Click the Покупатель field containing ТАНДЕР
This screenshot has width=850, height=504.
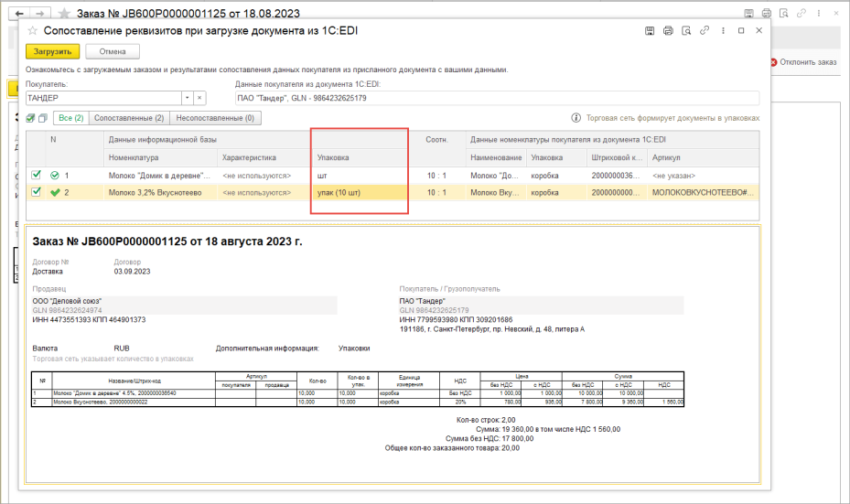103,98
